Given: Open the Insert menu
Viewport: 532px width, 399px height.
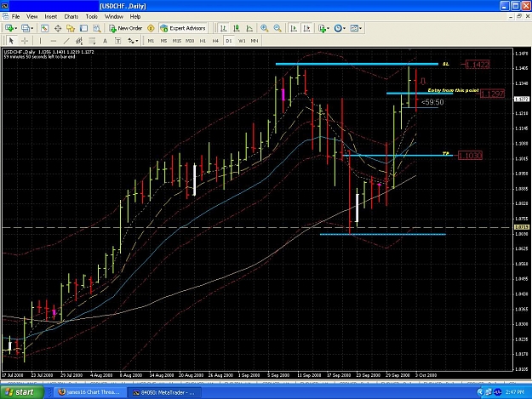Looking at the screenshot, I should coord(51,17).
